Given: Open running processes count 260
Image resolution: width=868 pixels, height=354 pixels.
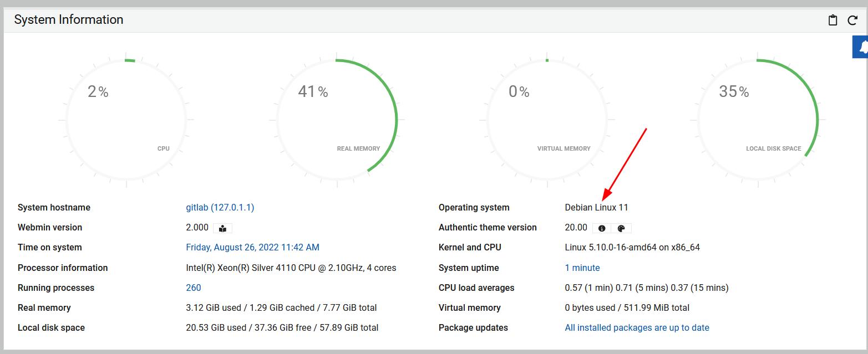Looking at the screenshot, I should [193, 288].
